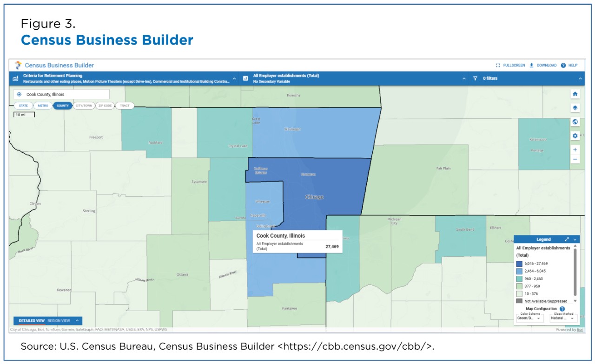Click the Census Business Builder app title
The width and height of the screenshot is (595, 364).
coord(59,65)
